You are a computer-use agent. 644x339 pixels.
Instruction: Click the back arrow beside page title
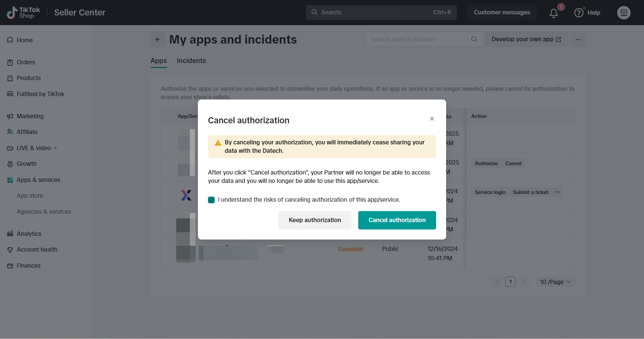click(x=158, y=40)
